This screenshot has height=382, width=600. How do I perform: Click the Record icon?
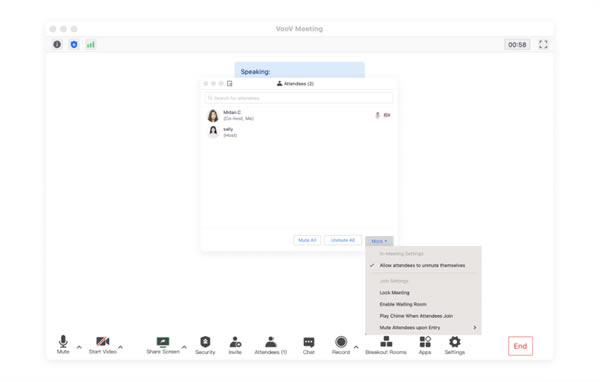pos(341,341)
